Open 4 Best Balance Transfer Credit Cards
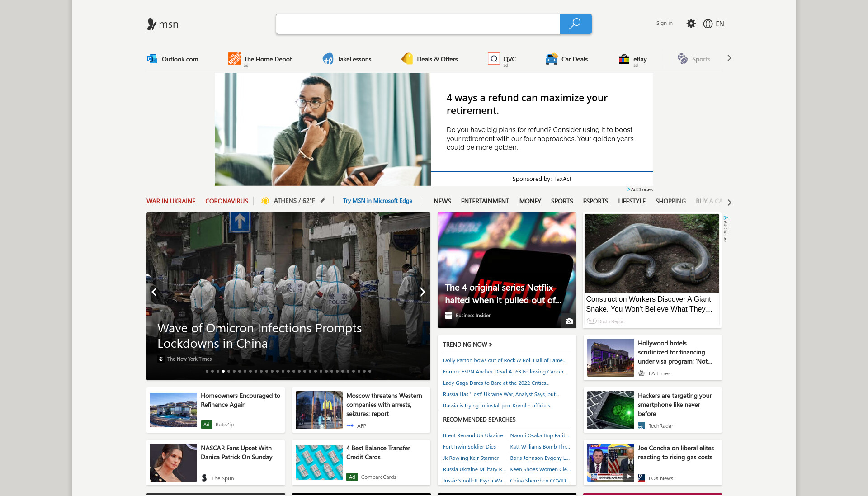The height and width of the screenshot is (496, 868). pyautogui.click(x=361, y=463)
